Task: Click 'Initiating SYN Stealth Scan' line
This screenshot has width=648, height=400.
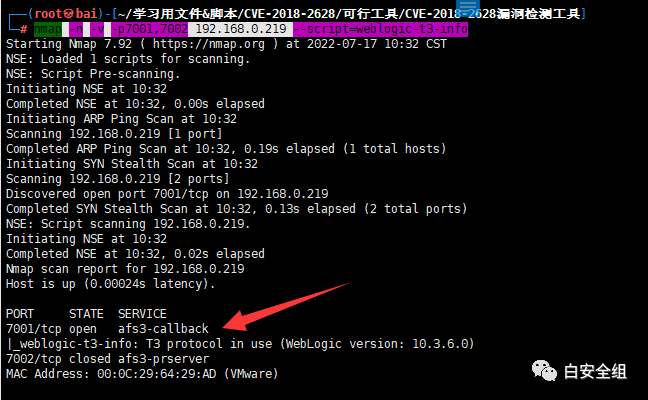Action: click(x=132, y=164)
